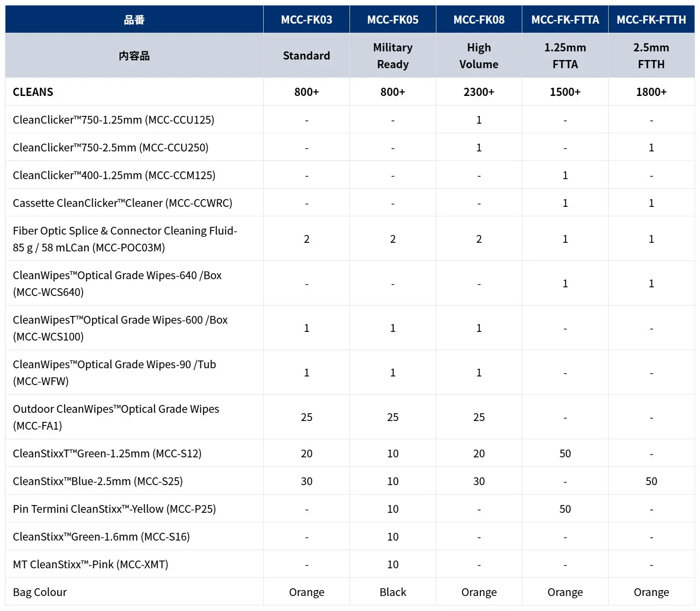The width and height of the screenshot is (700, 611).
Task: Select the Military Ready subheading
Action: [x=393, y=55]
